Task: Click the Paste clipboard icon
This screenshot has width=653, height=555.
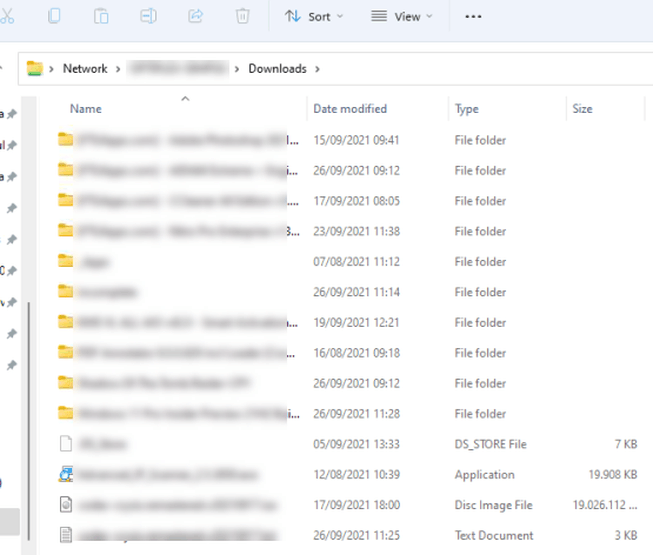Action: (101, 16)
